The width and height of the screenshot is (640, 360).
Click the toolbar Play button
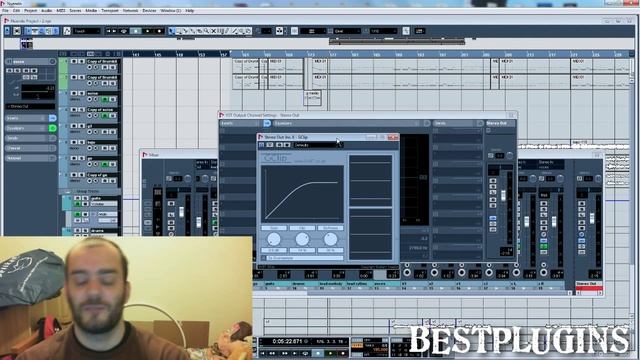pyautogui.click(x=147, y=31)
